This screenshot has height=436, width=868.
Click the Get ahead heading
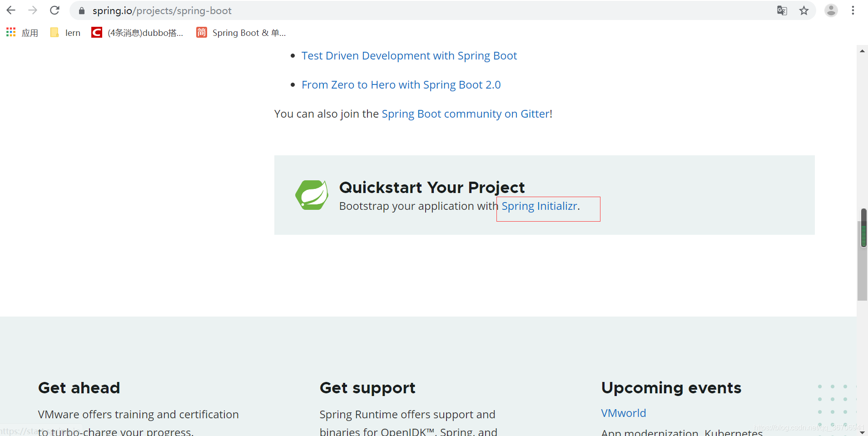[x=79, y=388]
